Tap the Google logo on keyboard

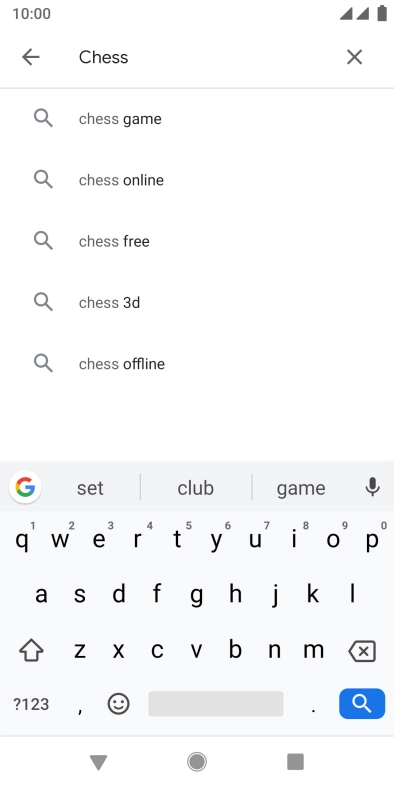click(25, 487)
